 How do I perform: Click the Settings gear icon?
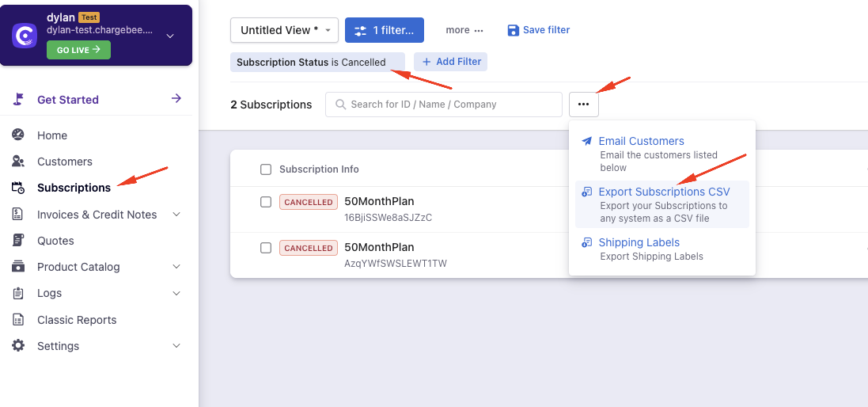[18, 345]
